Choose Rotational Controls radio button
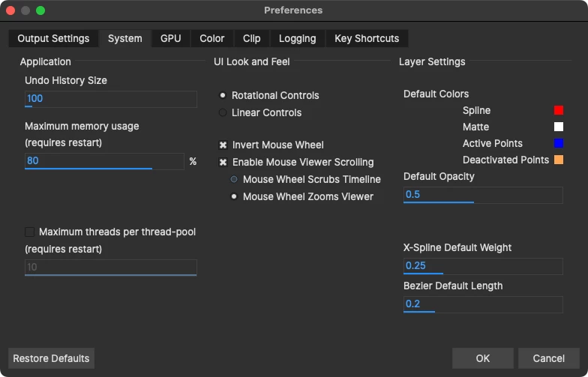The width and height of the screenshot is (588, 377). (223, 95)
